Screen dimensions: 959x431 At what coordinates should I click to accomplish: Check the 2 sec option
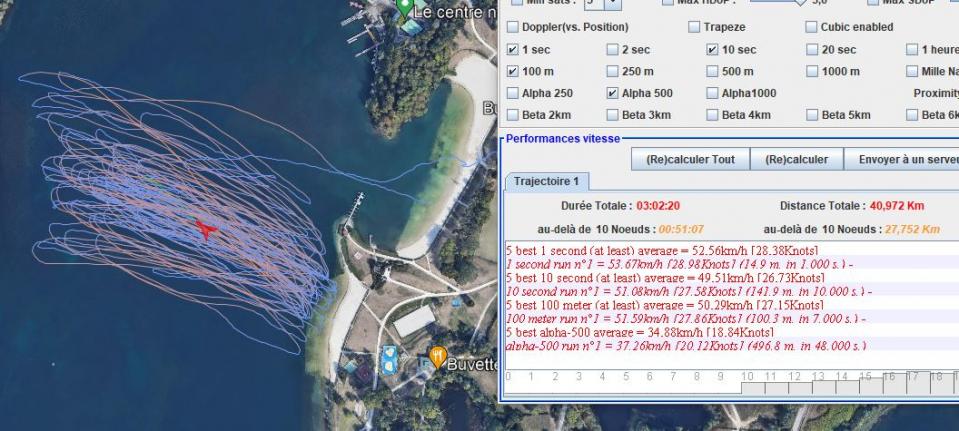coord(612,50)
